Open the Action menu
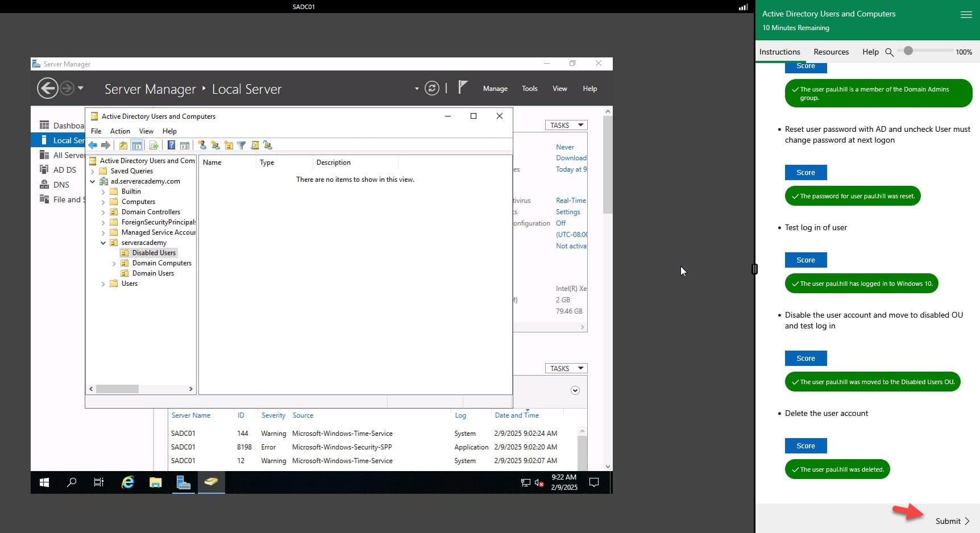The width and height of the screenshot is (980, 533). [120, 131]
